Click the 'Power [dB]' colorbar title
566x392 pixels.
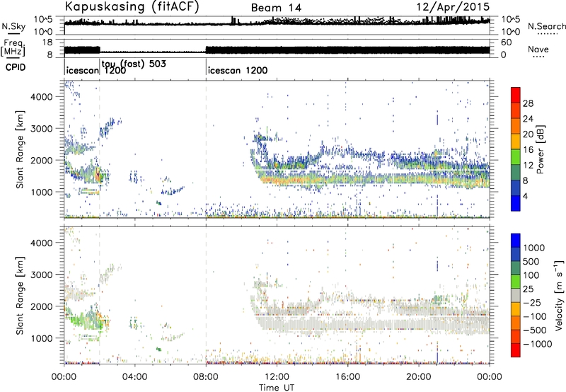point(540,149)
